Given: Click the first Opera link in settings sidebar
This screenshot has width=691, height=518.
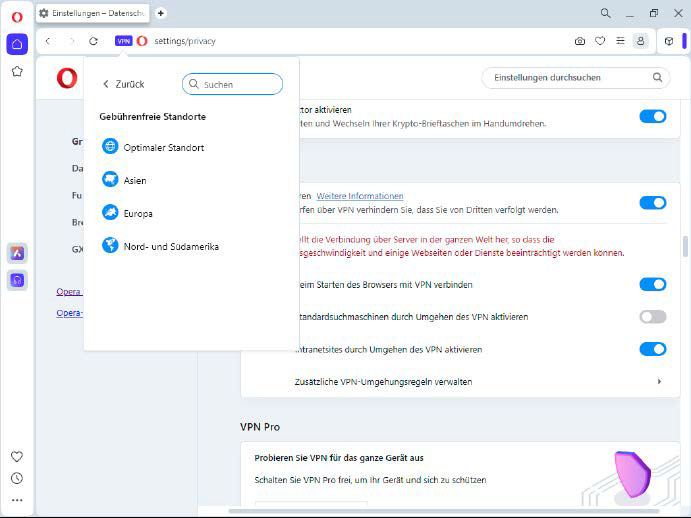Looking at the screenshot, I should pyautogui.click(x=69, y=291).
